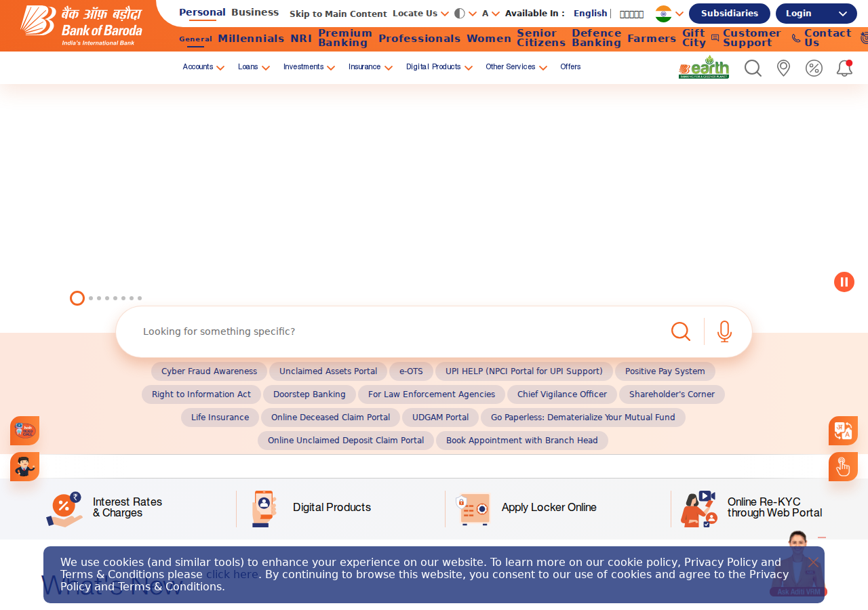The height and width of the screenshot is (610, 868).
Task: Click the header search magnifier icon
Action: click(x=753, y=68)
